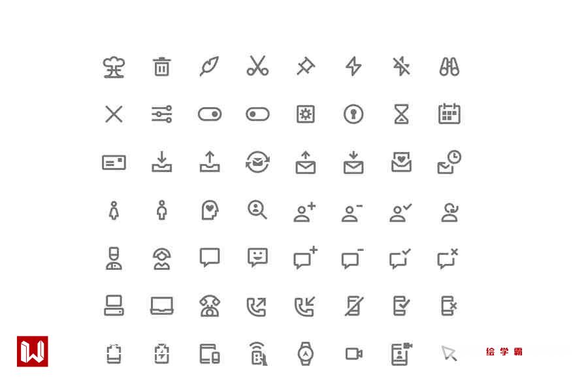Select the scissors icon
Image resolution: width=588 pixels, height=379 pixels.
(257, 65)
